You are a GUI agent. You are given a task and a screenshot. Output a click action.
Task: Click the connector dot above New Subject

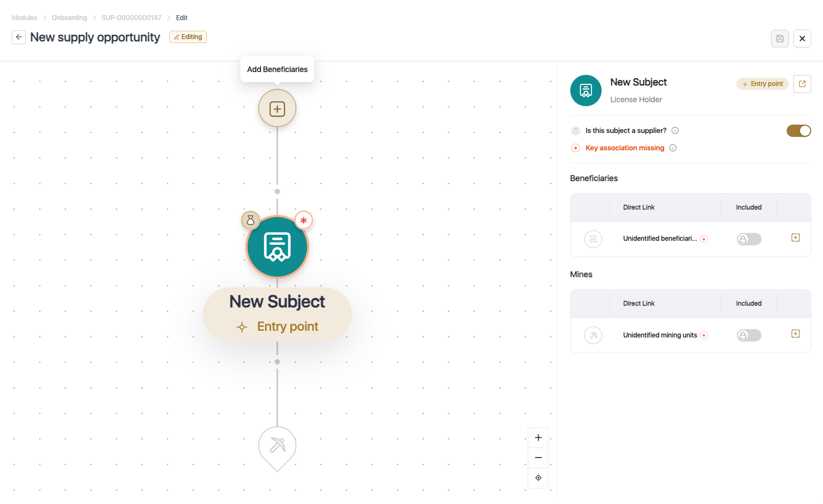tap(277, 192)
